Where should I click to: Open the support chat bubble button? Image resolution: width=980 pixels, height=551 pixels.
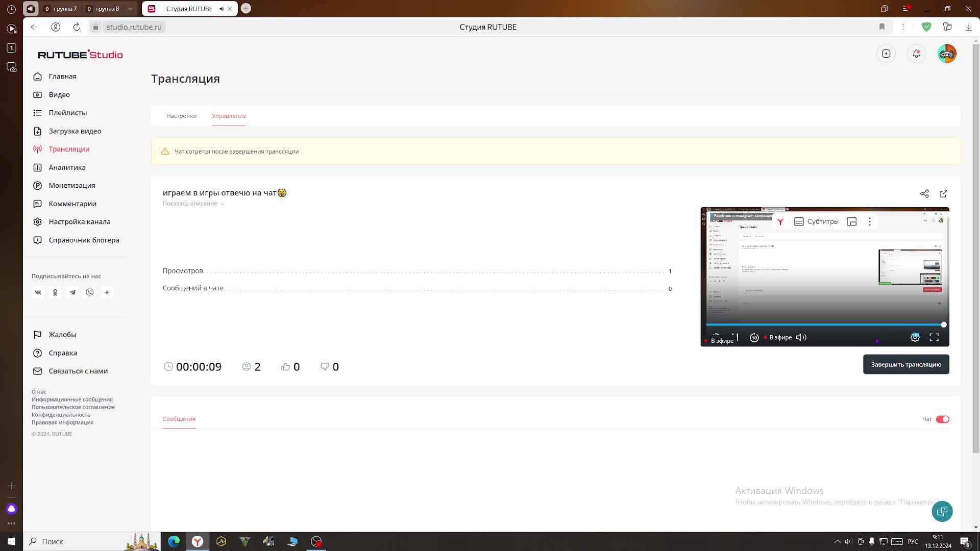(942, 511)
